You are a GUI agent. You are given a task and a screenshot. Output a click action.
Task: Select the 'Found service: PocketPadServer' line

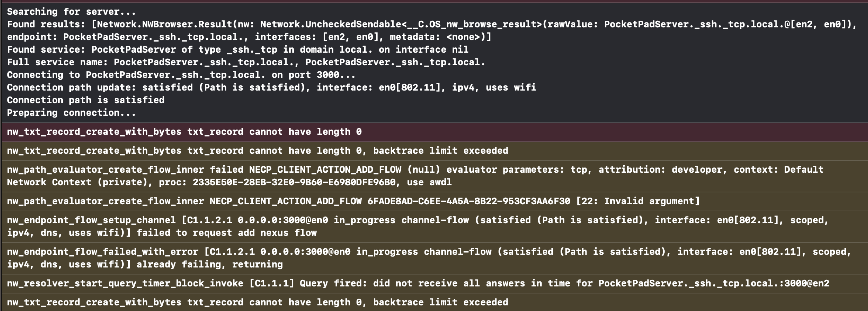[238, 49]
